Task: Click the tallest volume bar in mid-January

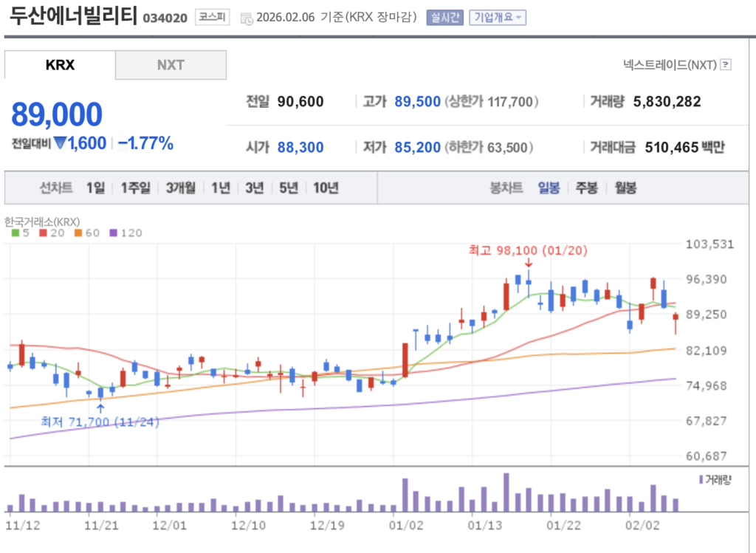Action: 506,492
